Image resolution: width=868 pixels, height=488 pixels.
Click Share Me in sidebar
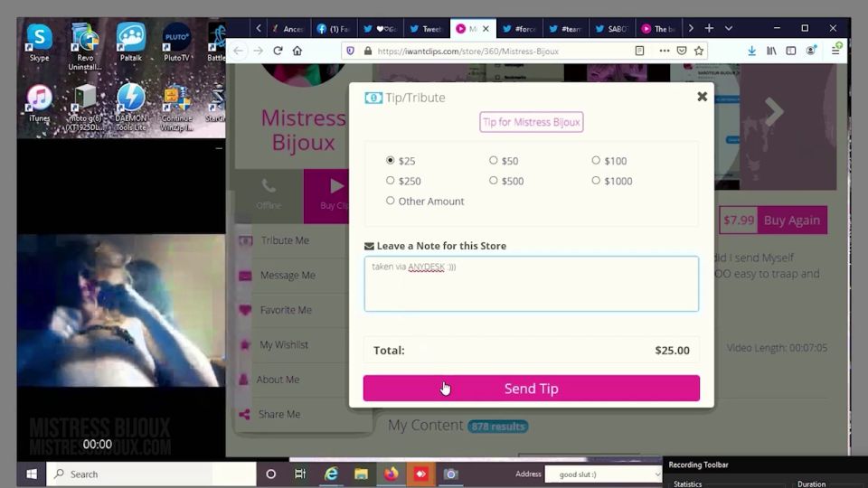click(278, 415)
